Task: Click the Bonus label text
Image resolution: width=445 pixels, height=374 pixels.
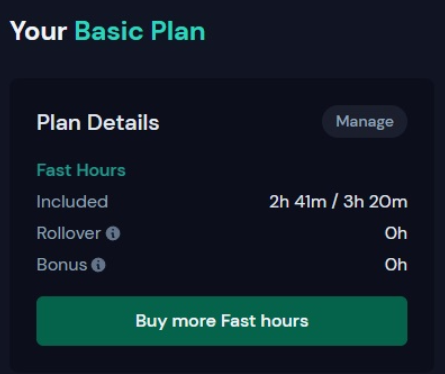Action: pos(62,265)
